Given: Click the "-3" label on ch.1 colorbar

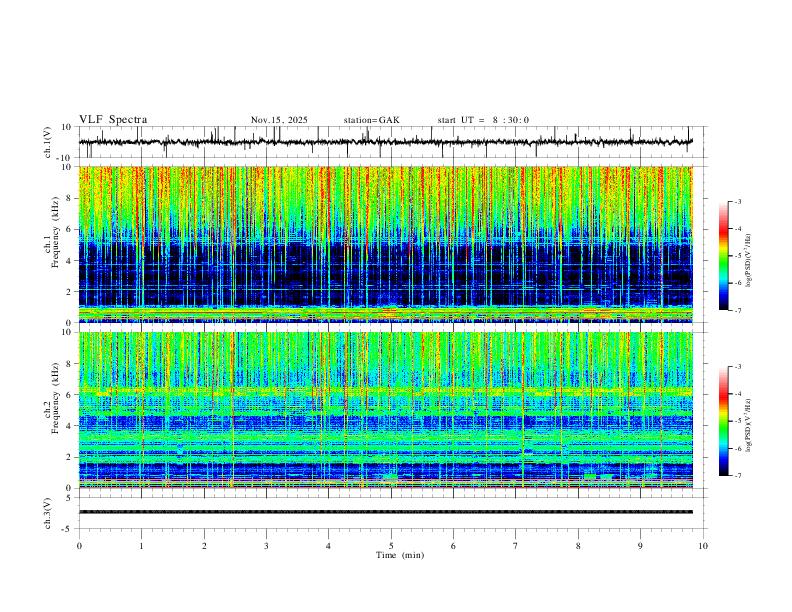Looking at the screenshot, I should coord(737,201).
